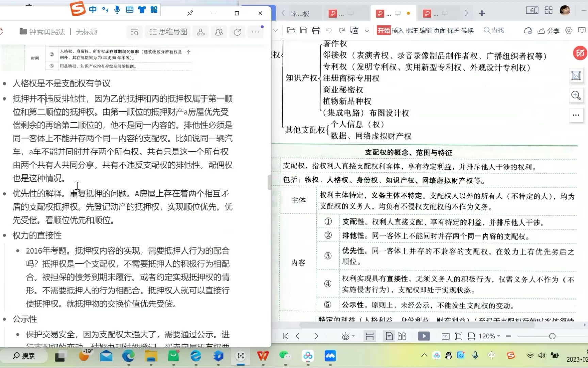Screen dimensions: 588x368
Task: Save the PDF document
Action: click(304, 30)
